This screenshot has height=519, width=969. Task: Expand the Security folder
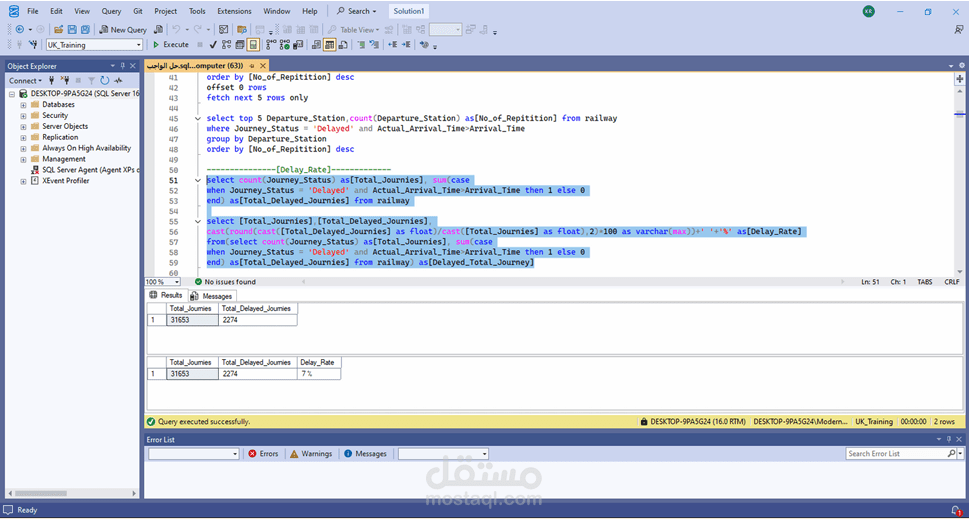click(x=23, y=116)
